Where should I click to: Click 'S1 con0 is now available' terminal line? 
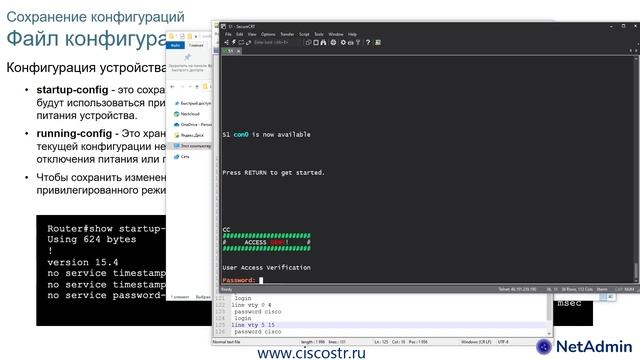point(266,134)
